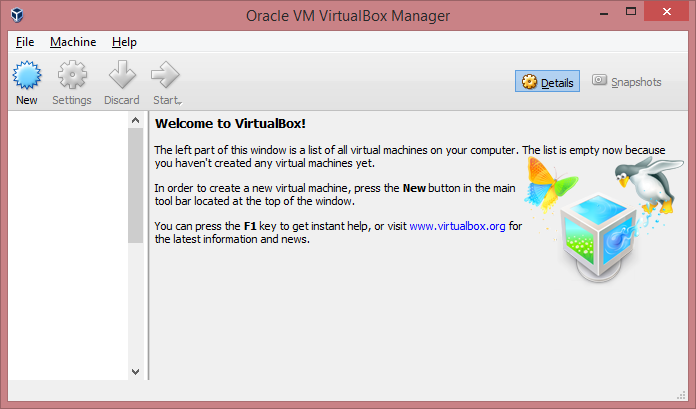Switch to the Details view
Image resolution: width=696 pixels, height=409 pixels.
(x=547, y=82)
